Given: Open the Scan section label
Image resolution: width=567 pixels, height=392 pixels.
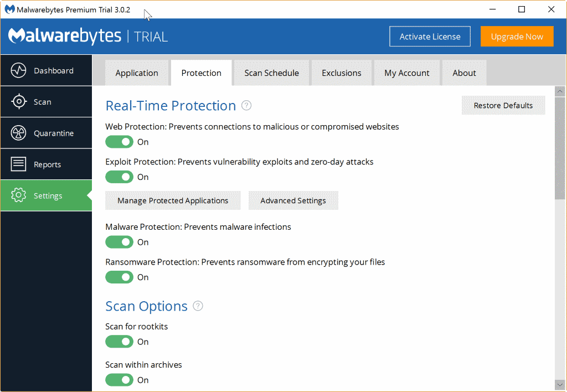Looking at the screenshot, I should (x=42, y=102).
